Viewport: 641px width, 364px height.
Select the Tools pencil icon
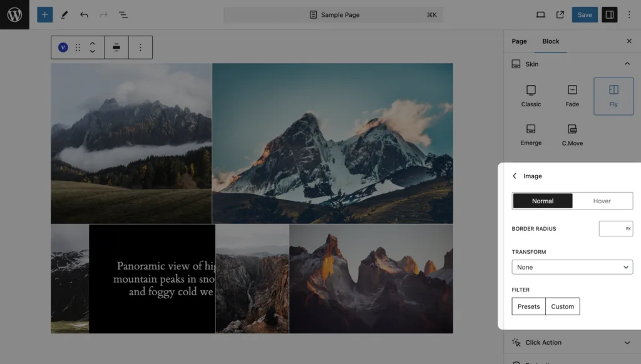pos(64,15)
